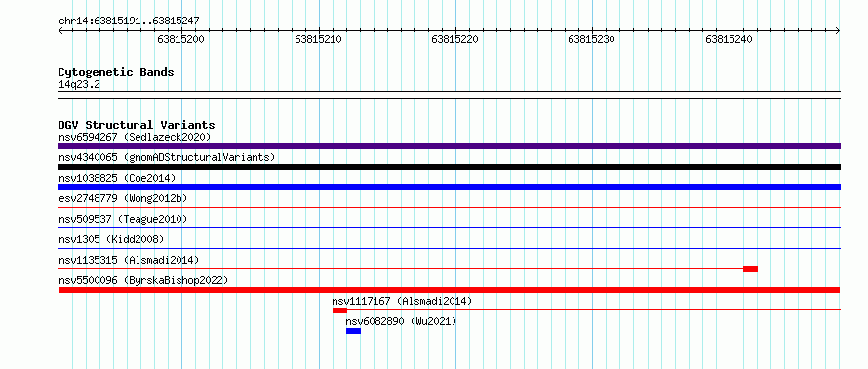The width and height of the screenshot is (868, 369).
Task: Select the black nsv4340065 variant bar
Action: (x=449, y=167)
